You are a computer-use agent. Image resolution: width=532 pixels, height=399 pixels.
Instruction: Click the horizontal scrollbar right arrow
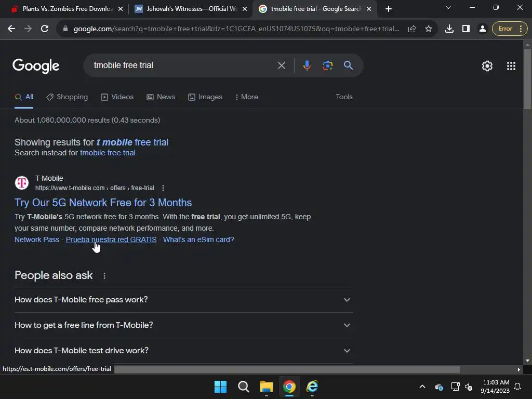point(519,369)
